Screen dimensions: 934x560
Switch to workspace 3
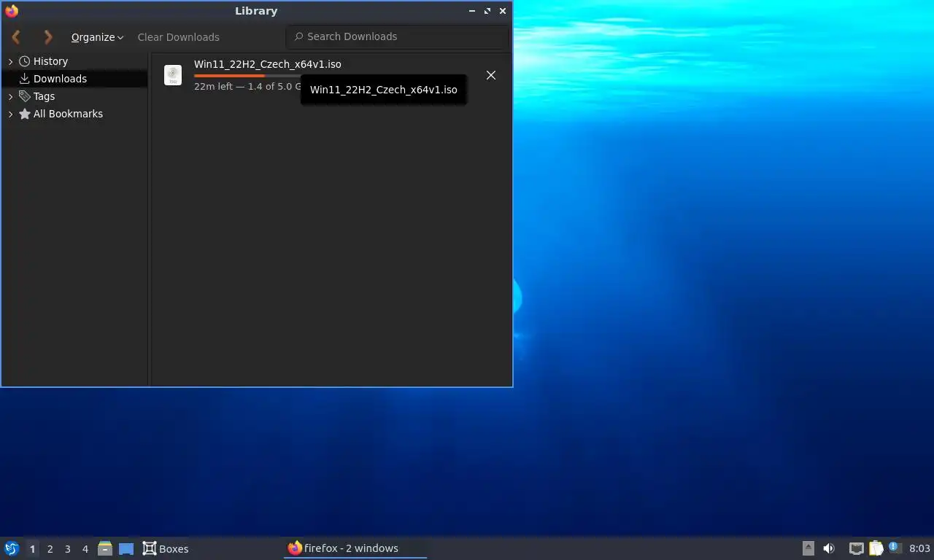67,549
